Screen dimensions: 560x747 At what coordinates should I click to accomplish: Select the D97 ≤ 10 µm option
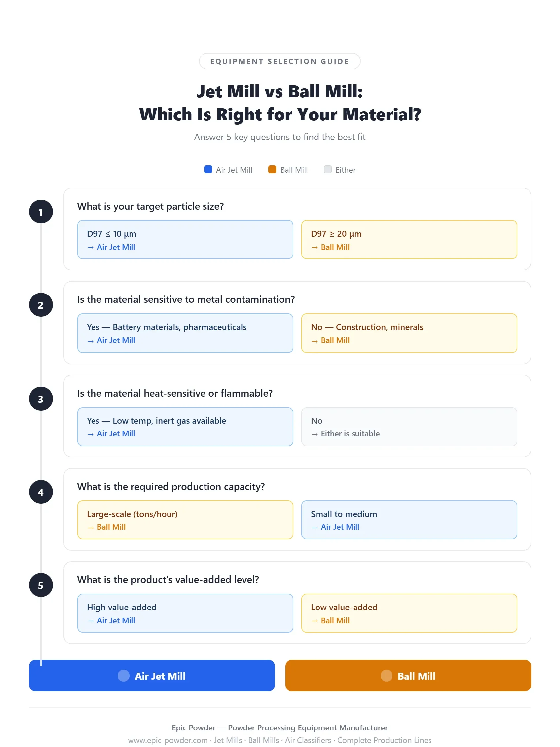[x=185, y=240]
